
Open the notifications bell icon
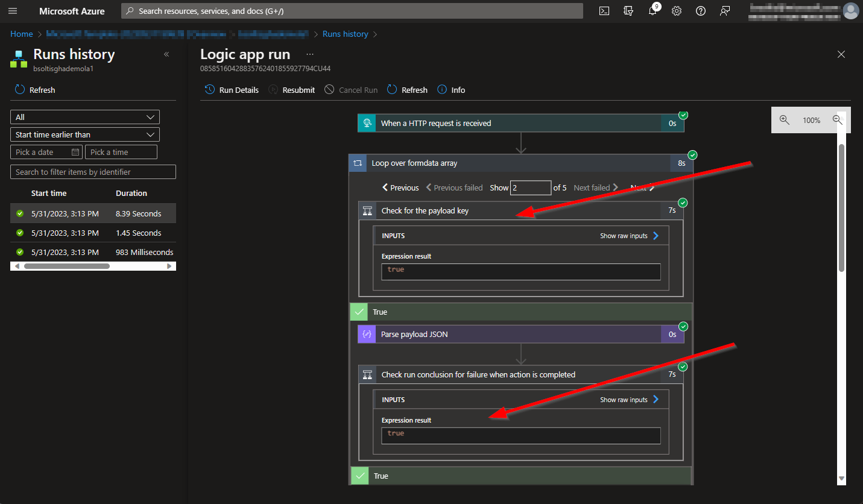point(653,11)
